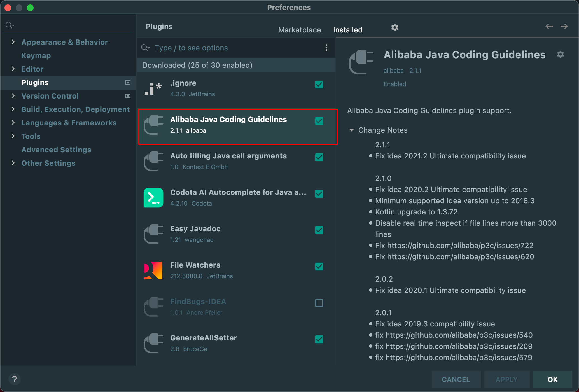Enable the FindBugs-IDEA plugin checkbox
Image resolution: width=579 pixels, height=392 pixels.
tap(319, 303)
